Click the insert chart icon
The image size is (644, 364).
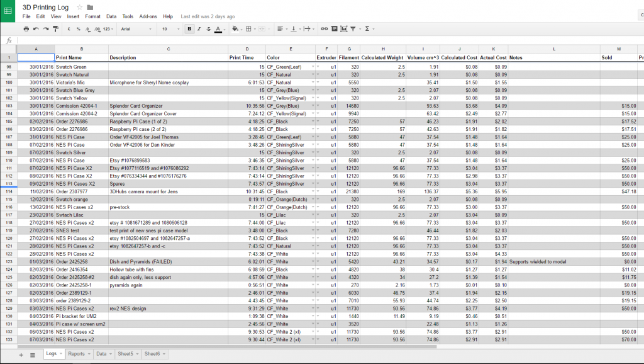tap(343, 29)
